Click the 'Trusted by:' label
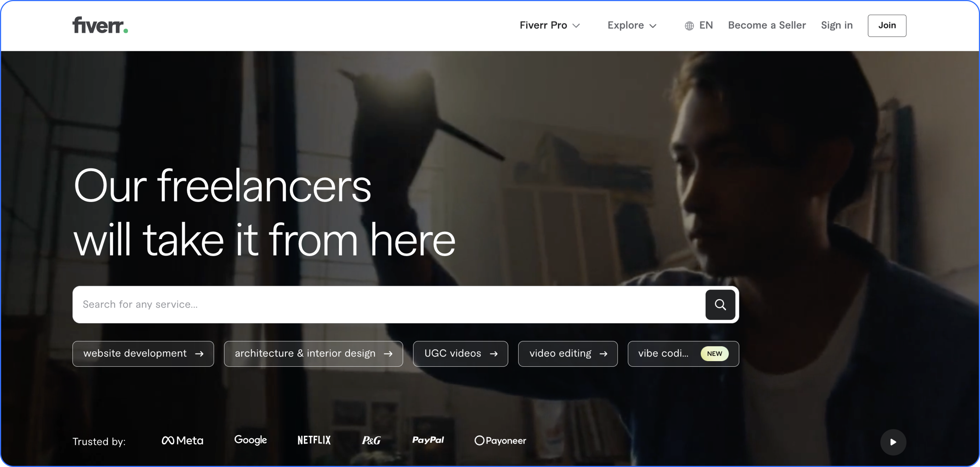Image resolution: width=980 pixels, height=467 pixels. [99, 441]
